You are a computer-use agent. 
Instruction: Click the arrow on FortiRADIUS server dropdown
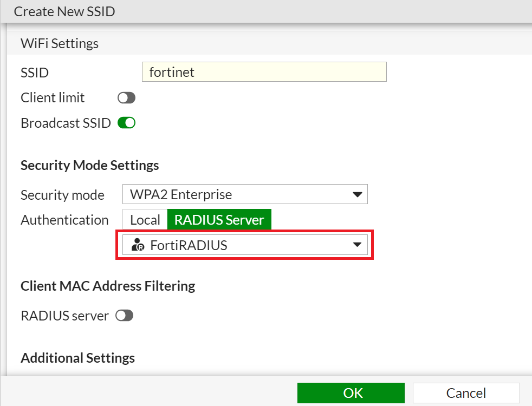(356, 245)
